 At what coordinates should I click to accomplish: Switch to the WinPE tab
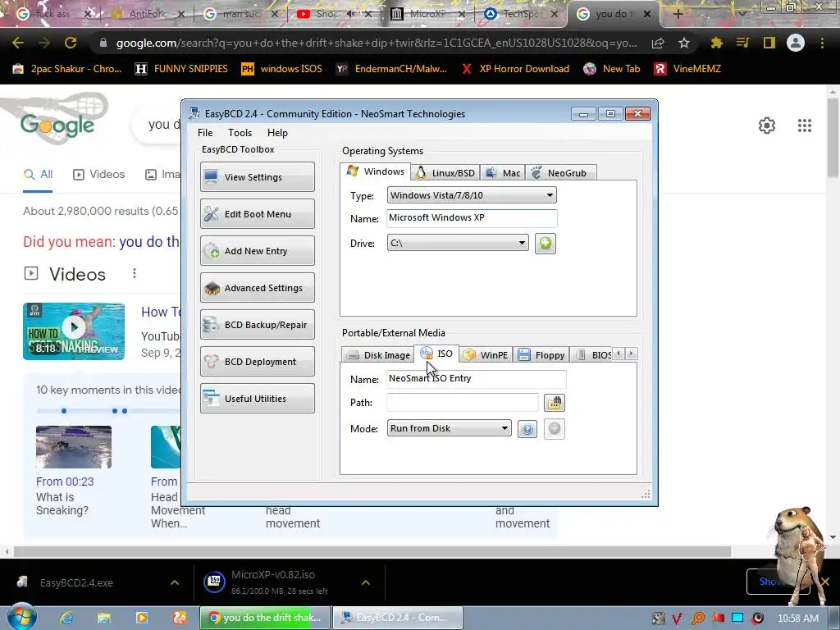(x=486, y=354)
